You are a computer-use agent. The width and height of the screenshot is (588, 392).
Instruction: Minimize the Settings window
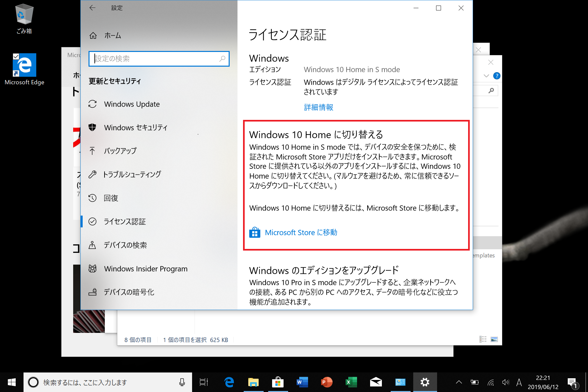(416, 8)
